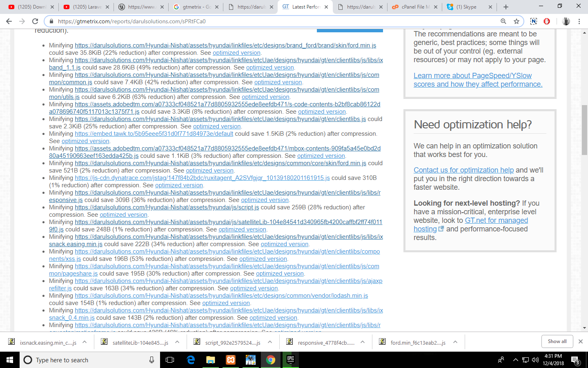Image resolution: width=588 pixels, height=368 pixels.
Task: Open "Learn more about PageSpeed/YSlow" link
Action: coord(478,80)
